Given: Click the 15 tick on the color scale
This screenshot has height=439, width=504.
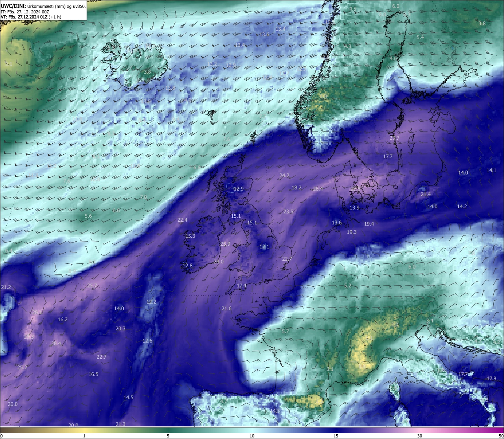Looking at the screenshot, I should coord(336,436).
